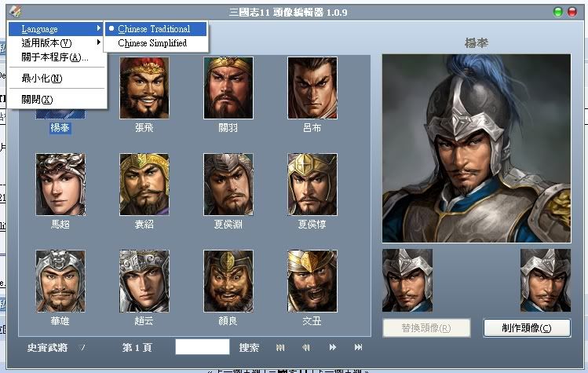Select the 文丑 portrait thumbnail
The image size is (588, 373).
312,281
